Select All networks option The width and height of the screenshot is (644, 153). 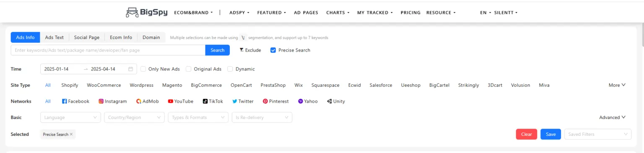[48, 101]
